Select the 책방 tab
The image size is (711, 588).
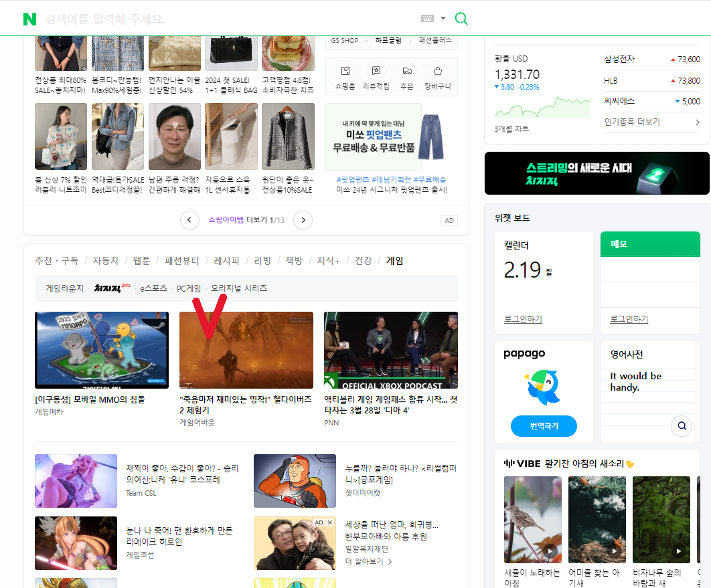[x=294, y=261]
